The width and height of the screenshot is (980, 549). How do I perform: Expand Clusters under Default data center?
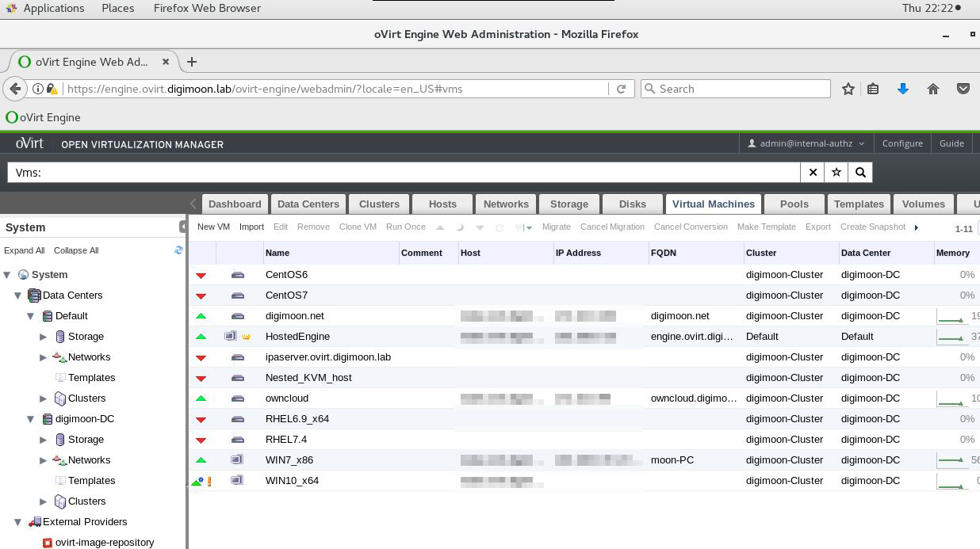click(x=44, y=398)
